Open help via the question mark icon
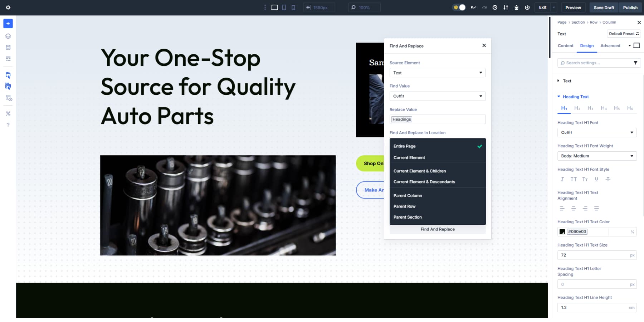The height and width of the screenshot is (322, 644). 8,125
